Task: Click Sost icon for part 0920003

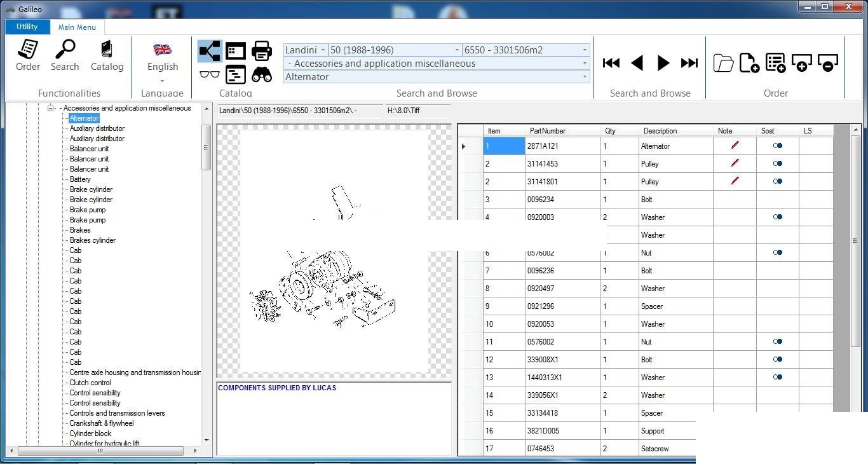Action: (x=777, y=217)
